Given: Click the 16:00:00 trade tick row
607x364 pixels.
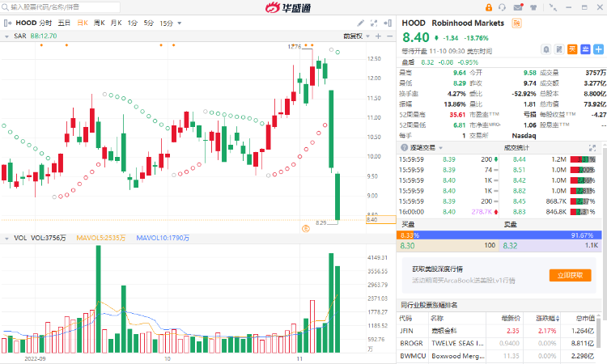Looking at the screenshot, I should [448, 212].
